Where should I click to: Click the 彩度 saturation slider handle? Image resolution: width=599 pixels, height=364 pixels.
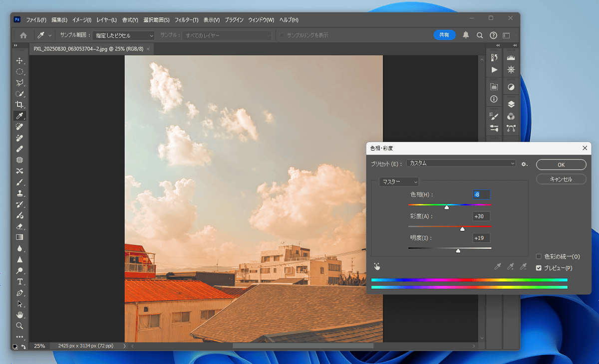coord(462,229)
